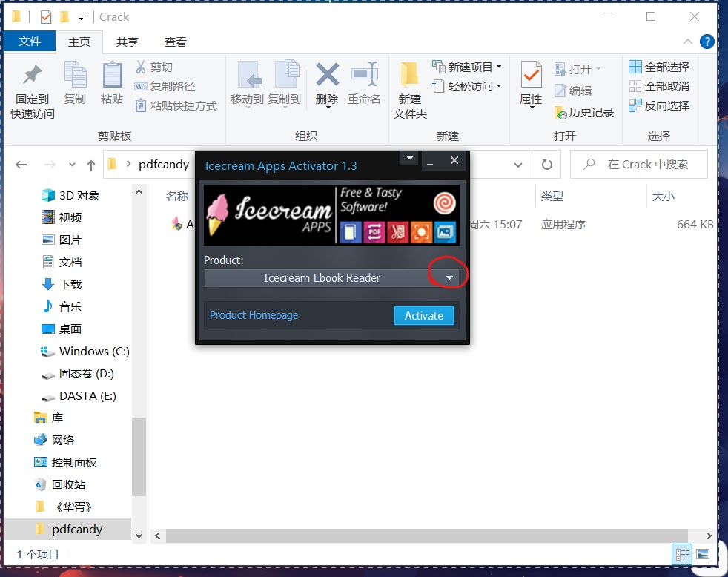Click the Delete (删除) X icon

point(328,74)
